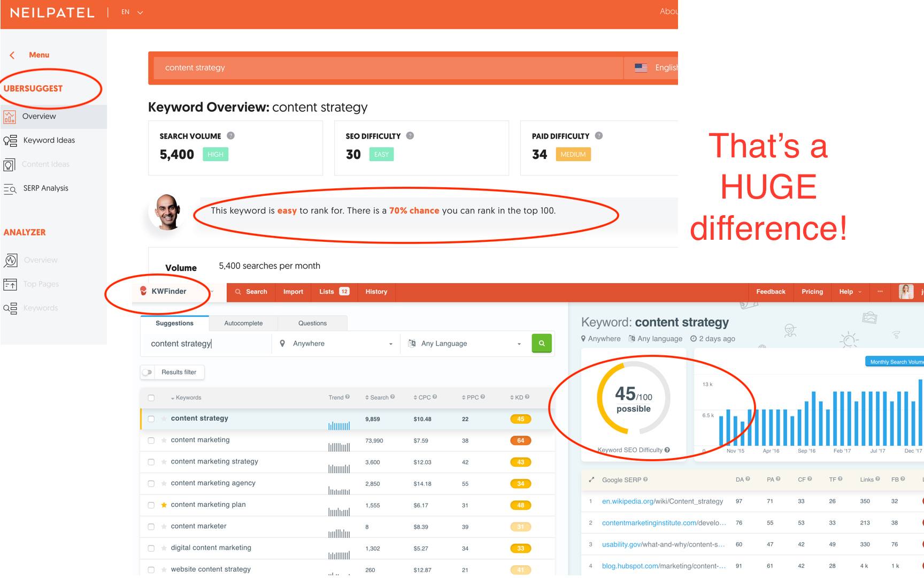Click the Paid Difficulty info icon

coord(599,136)
